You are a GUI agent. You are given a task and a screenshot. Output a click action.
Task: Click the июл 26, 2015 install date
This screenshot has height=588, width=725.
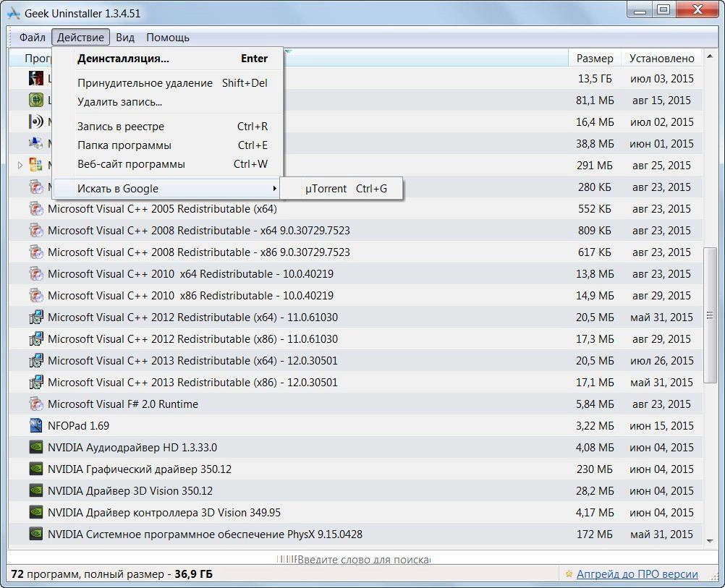[x=661, y=361]
